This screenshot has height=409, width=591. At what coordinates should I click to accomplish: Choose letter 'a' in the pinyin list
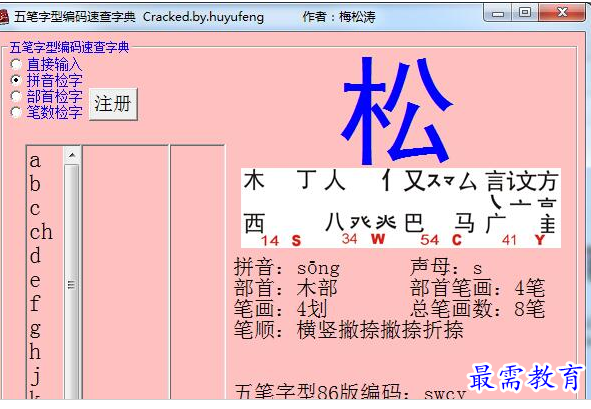35,161
